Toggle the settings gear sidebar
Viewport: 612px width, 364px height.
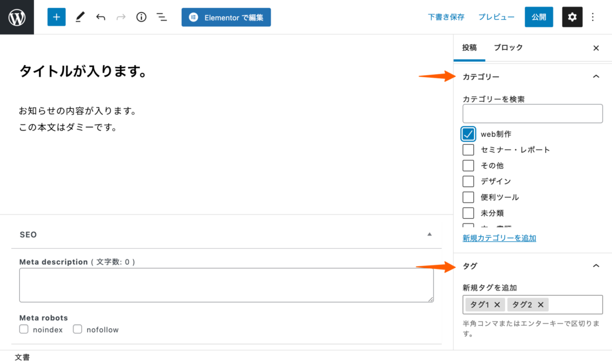coord(572,17)
